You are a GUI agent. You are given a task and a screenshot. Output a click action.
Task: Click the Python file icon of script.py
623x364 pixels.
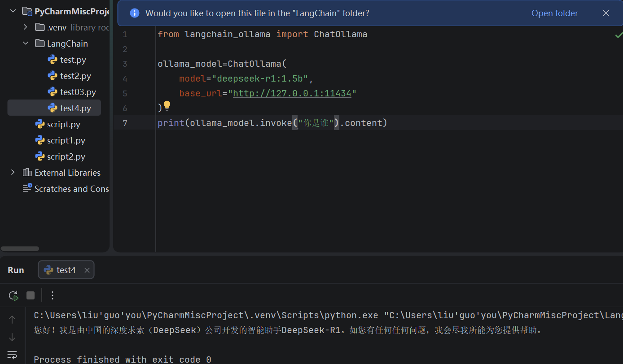pos(40,124)
